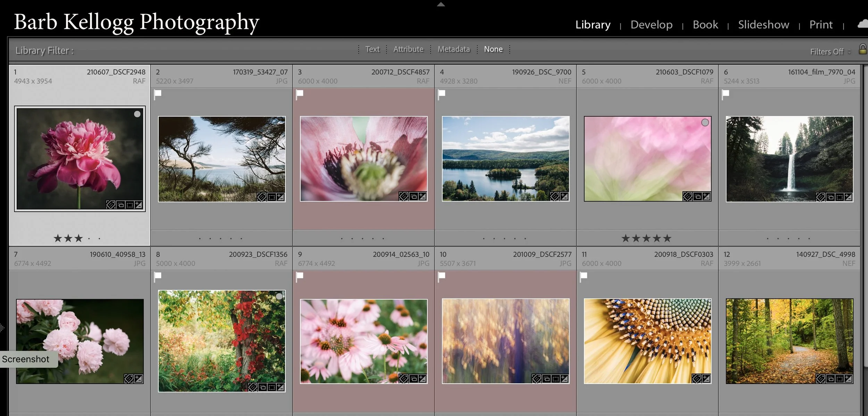Select None in the Library Filter bar
The width and height of the screenshot is (868, 416).
[493, 49]
